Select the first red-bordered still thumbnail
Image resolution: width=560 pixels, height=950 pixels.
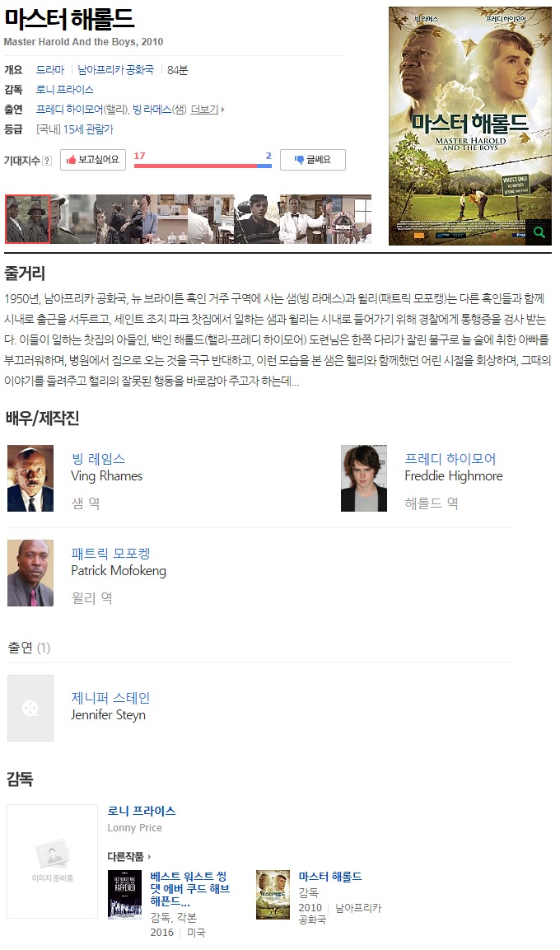point(27,218)
